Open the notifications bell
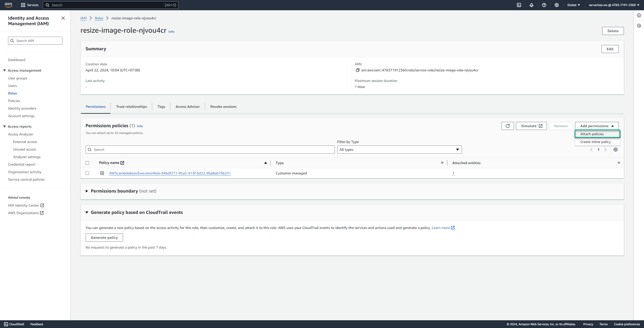 [532, 5]
